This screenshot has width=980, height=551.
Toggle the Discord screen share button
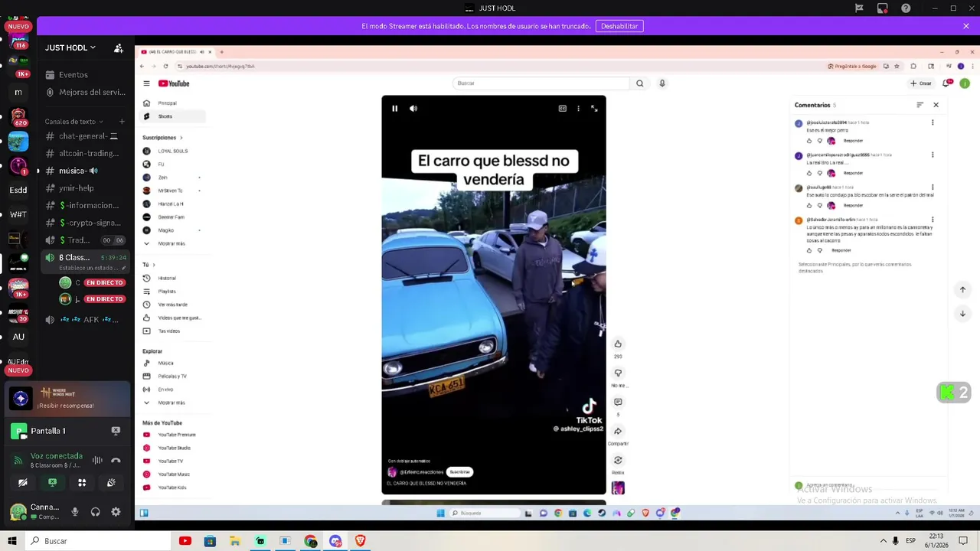52,482
